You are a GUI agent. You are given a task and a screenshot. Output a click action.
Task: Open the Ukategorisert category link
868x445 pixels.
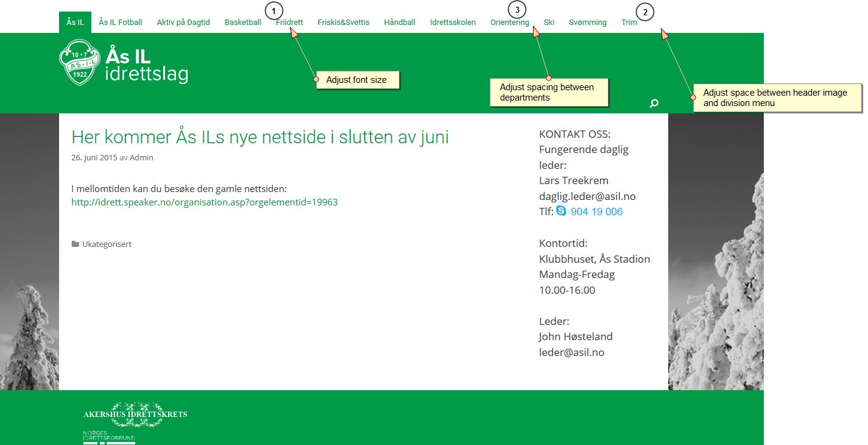pos(107,244)
